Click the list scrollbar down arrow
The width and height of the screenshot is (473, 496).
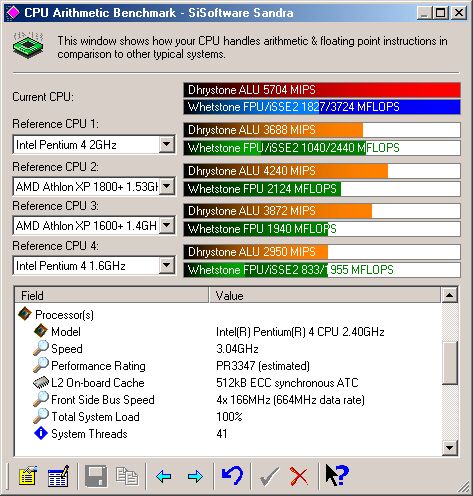pyautogui.click(x=449, y=448)
